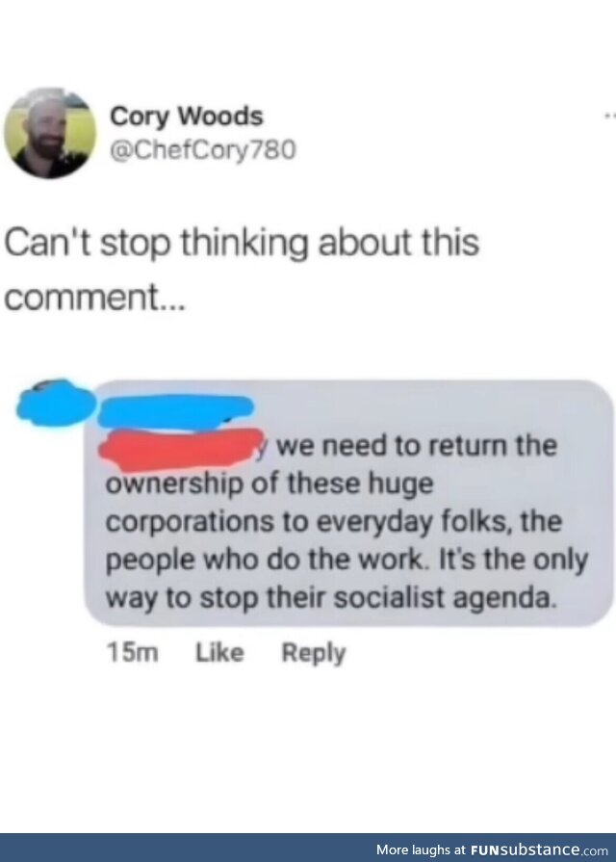Open Cory Woods profile picture
Screen dimensions: 616x862
(x=50, y=133)
